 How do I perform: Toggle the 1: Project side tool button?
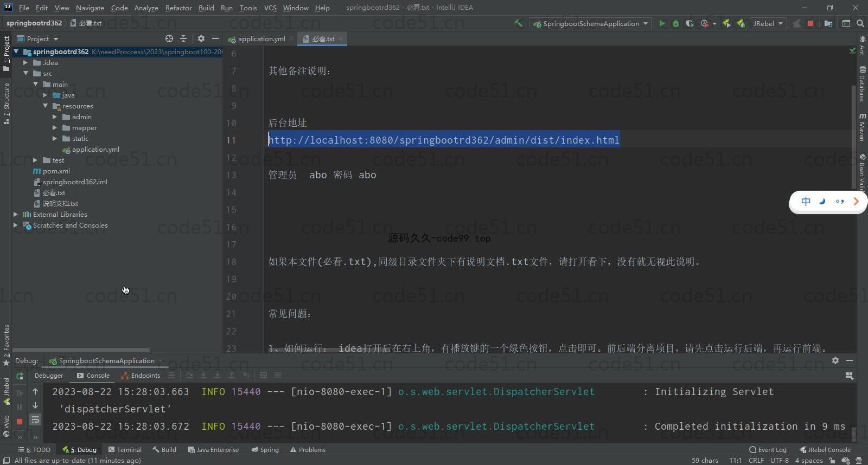6,54
